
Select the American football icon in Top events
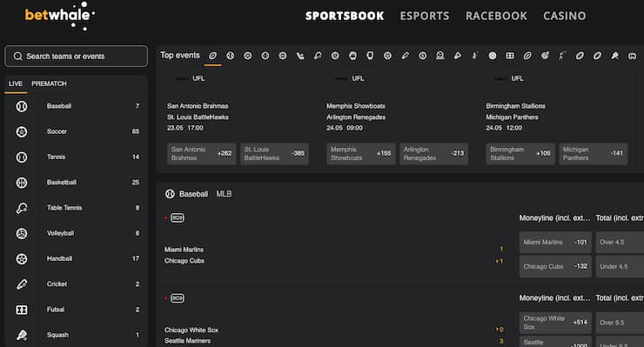click(x=212, y=56)
